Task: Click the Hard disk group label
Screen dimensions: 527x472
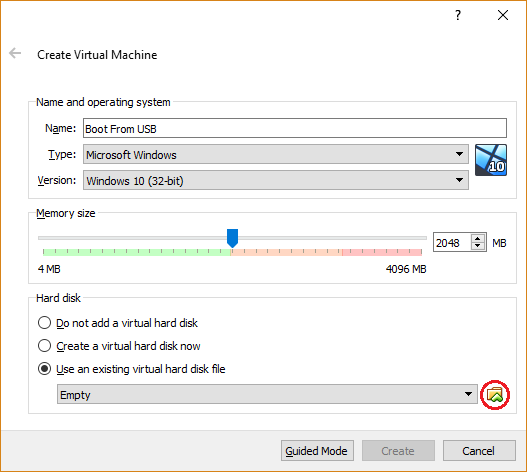Action: [58, 298]
